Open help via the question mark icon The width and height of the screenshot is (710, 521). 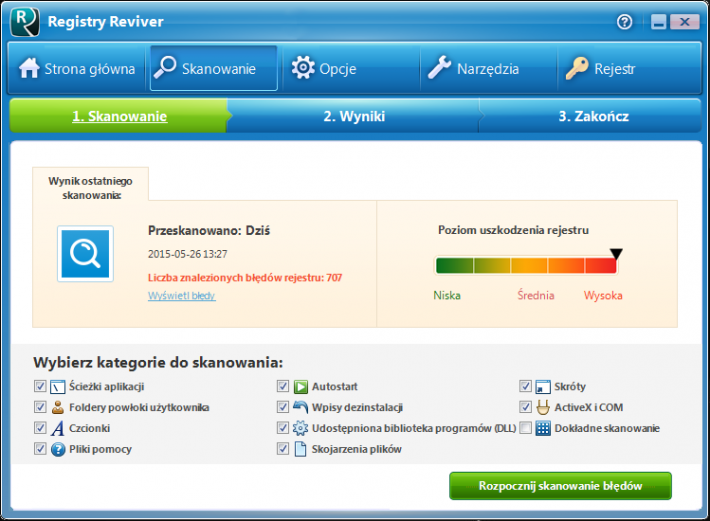pos(624,22)
